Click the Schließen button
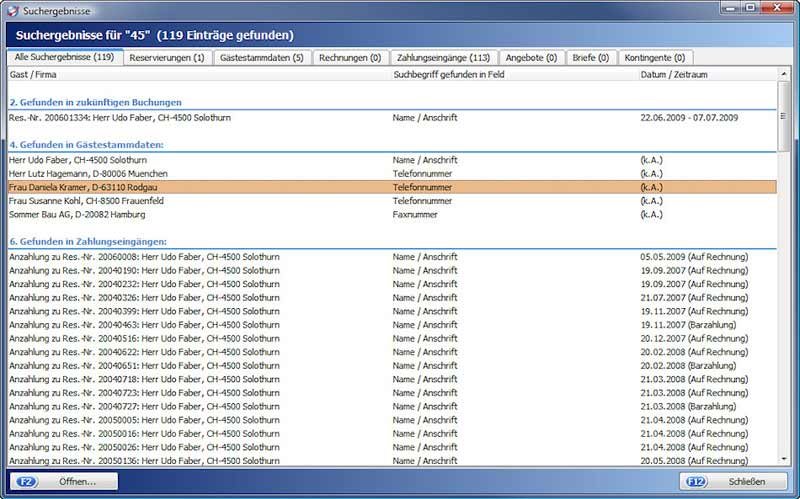Screen dimensions: 800x499 pyautogui.click(x=733, y=482)
